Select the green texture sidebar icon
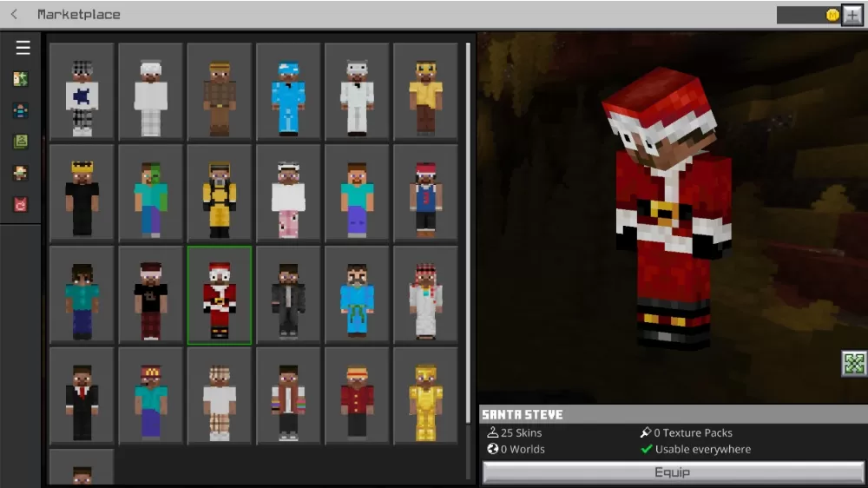 (21, 142)
